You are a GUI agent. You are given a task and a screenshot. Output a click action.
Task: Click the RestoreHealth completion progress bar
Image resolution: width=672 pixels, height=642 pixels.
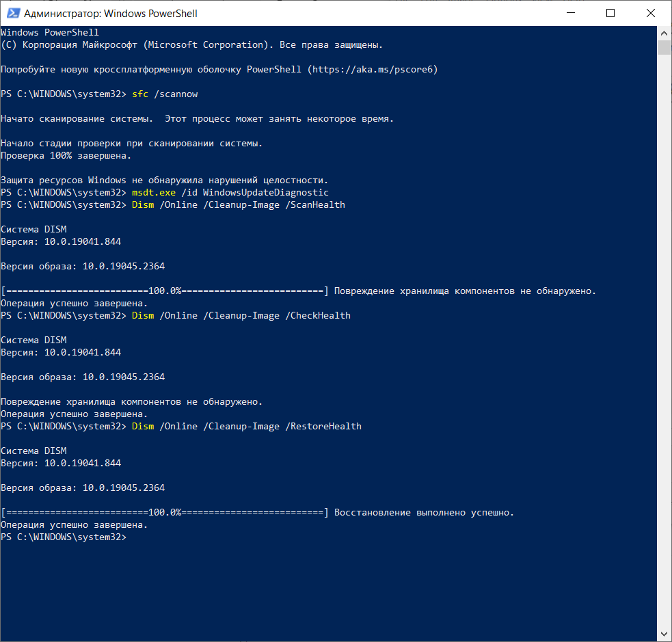click(164, 512)
